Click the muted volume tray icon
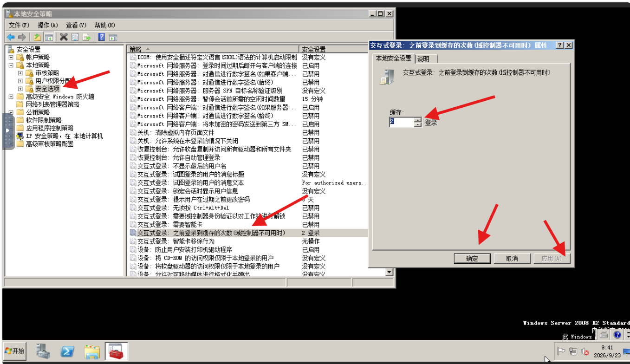The height and width of the screenshot is (364, 630). tap(585, 351)
